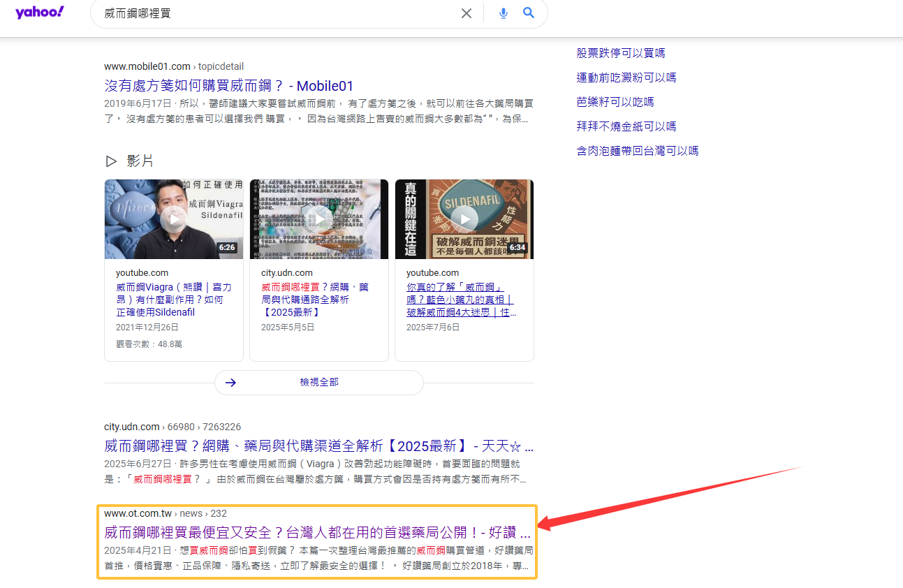Image resolution: width=903 pixels, height=588 pixels.
Task: Click the 檢視全部 button
Action: pos(319,383)
